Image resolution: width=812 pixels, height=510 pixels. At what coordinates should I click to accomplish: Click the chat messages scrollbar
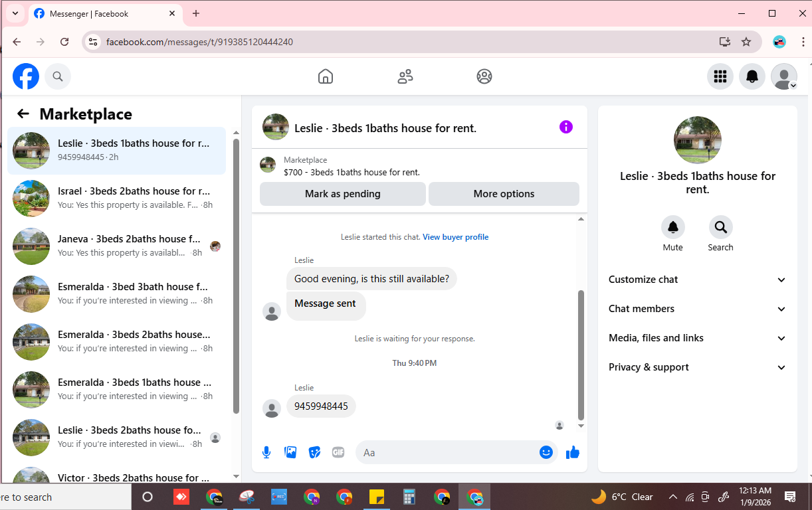[x=581, y=354]
